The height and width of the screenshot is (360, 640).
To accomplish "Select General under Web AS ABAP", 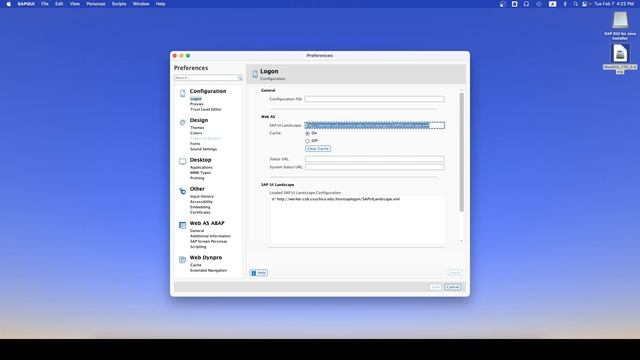I will tap(197, 231).
